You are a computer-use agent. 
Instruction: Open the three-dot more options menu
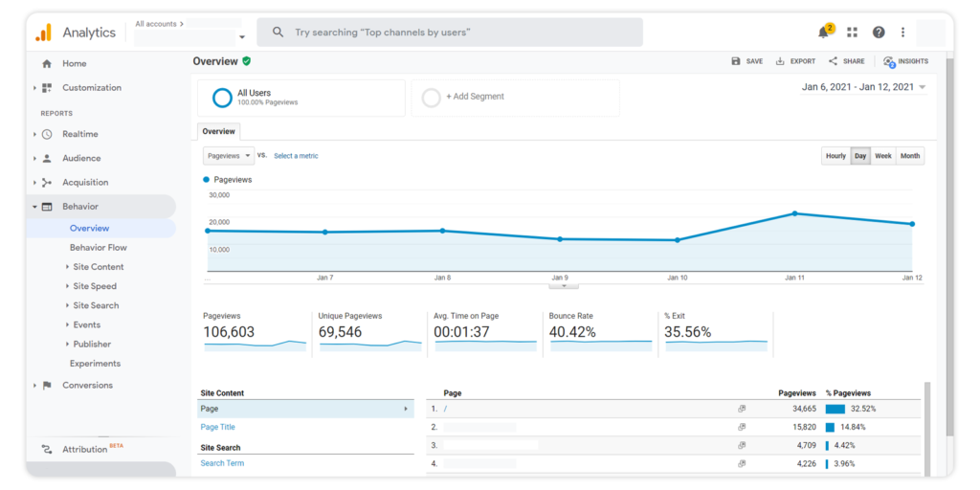902,33
